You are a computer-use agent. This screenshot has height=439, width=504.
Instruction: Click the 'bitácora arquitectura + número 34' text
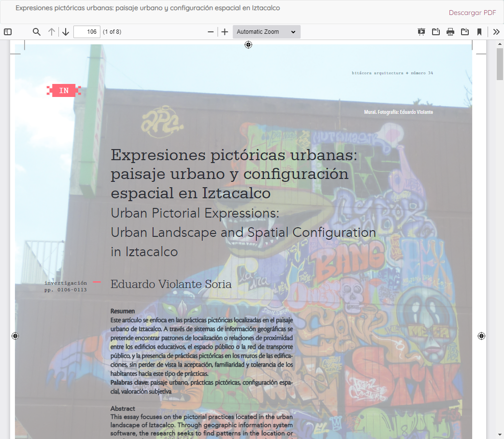pyautogui.click(x=392, y=73)
